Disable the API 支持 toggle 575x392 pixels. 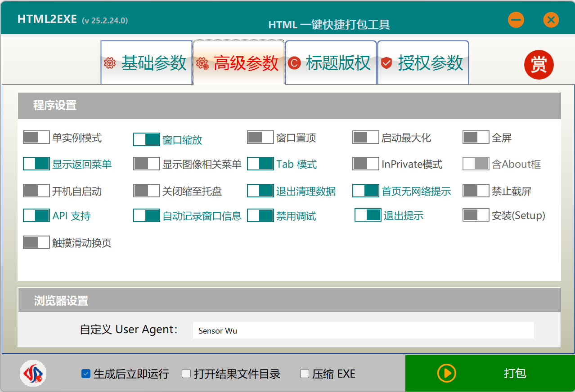(x=36, y=215)
